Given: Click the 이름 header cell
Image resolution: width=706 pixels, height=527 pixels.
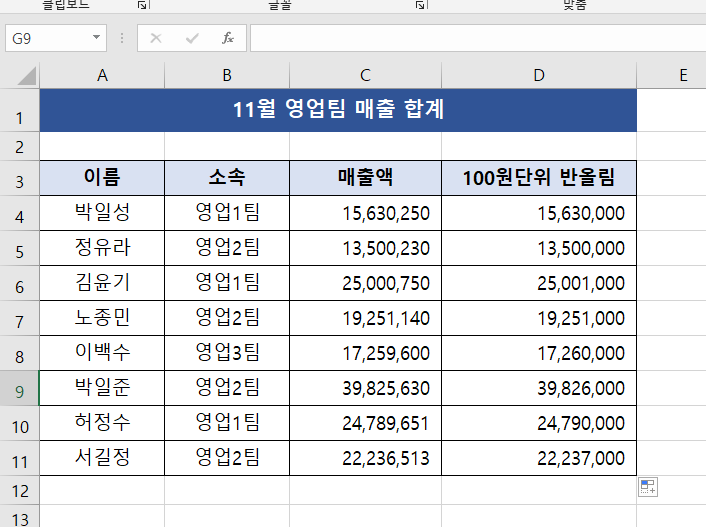Looking at the screenshot, I should pyautogui.click(x=102, y=178).
